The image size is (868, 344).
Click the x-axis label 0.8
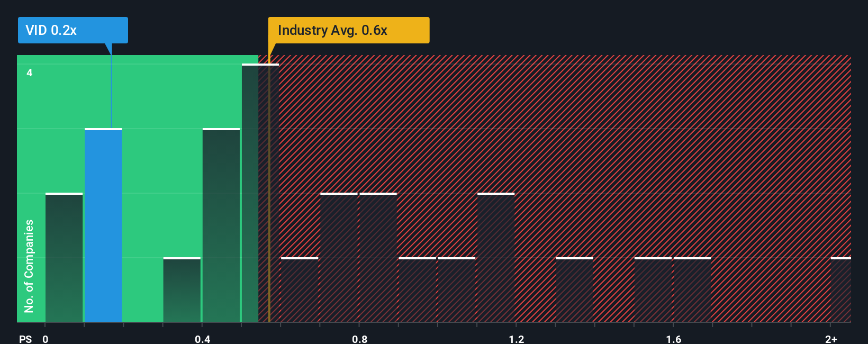359,339
